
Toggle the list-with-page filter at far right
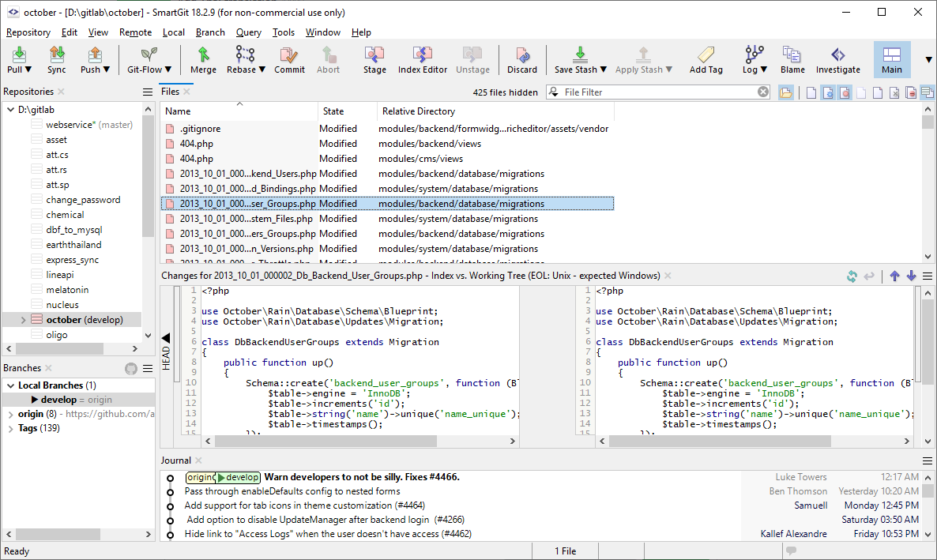tap(928, 92)
